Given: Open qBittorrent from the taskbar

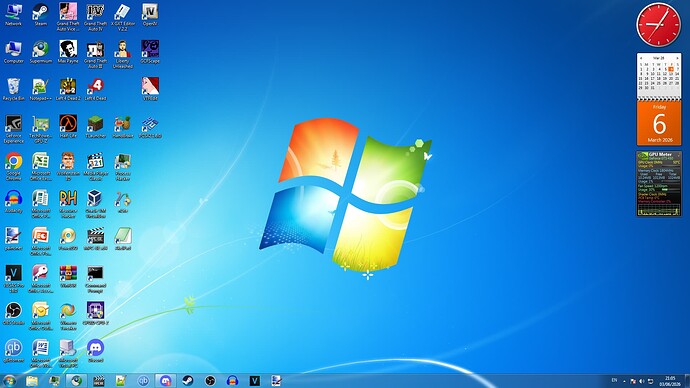Looking at the screenshot, I should tap(143, 381).
